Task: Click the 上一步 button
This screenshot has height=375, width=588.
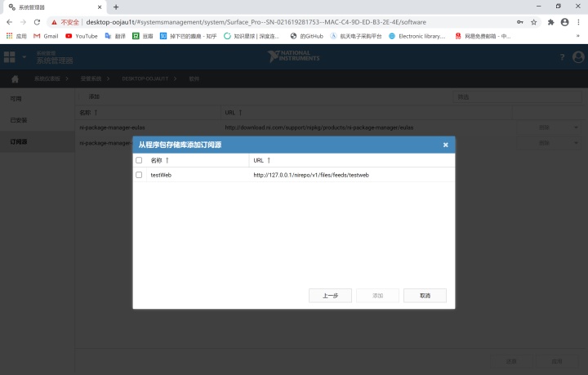Action: pos(330,296)
